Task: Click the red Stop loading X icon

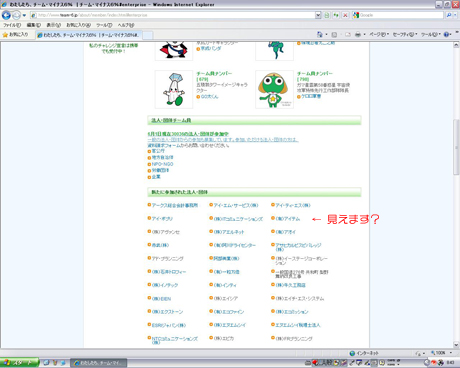Action: pos(345,15)
